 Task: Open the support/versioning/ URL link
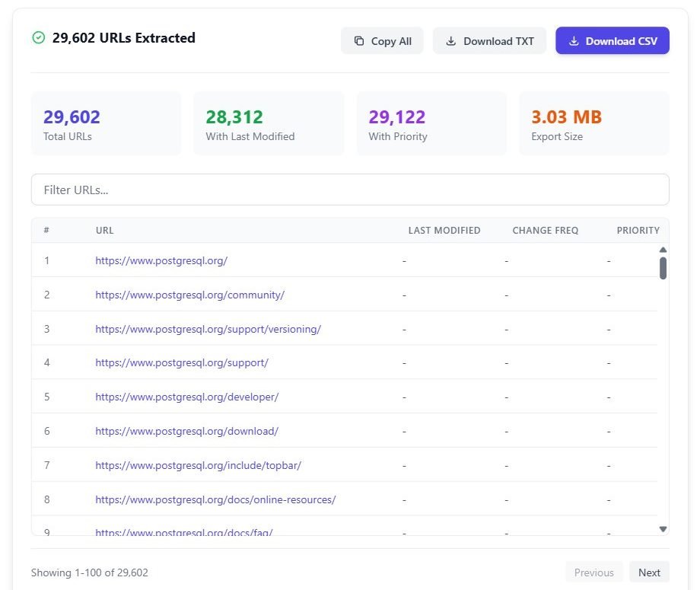(x=208, y=329)
